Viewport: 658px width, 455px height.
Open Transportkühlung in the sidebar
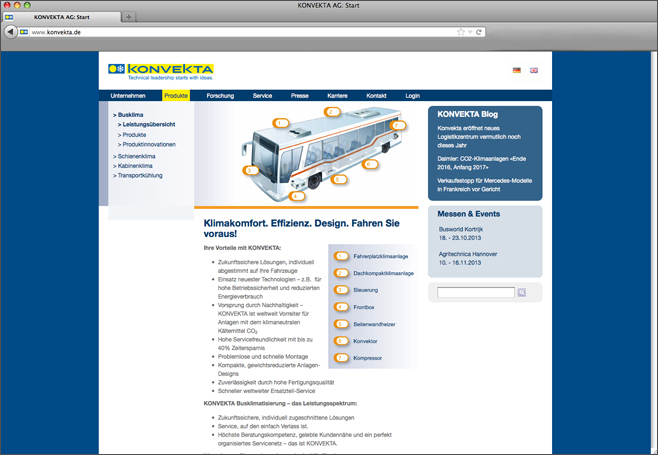coord(138,175)
